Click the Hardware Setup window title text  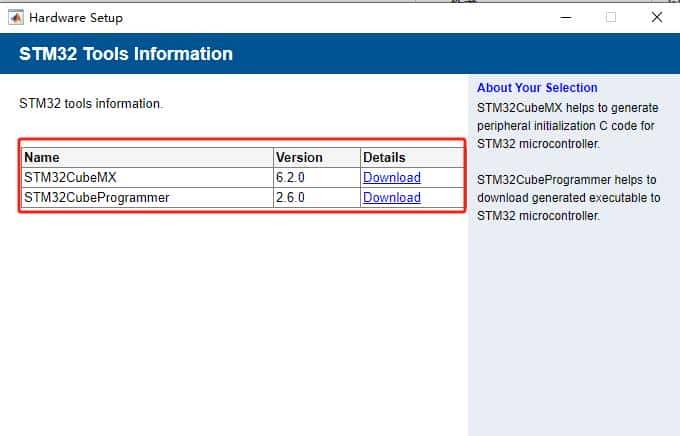coord(76,18)
